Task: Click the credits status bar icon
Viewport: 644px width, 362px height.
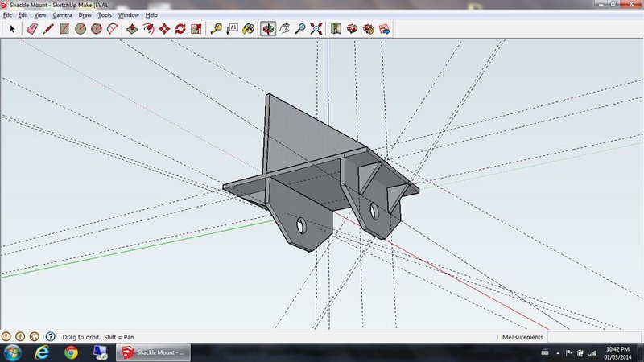Action: click(x=20, y=337)
